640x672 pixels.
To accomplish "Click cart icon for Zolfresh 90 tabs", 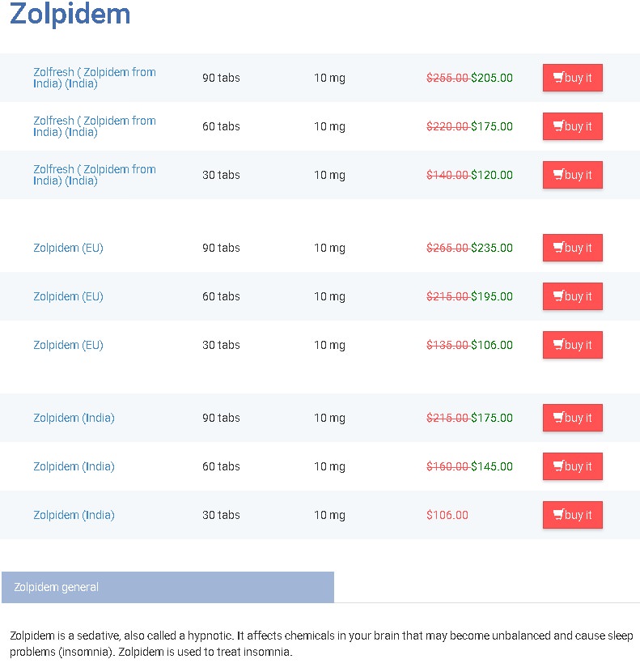I will pos(558,78).
